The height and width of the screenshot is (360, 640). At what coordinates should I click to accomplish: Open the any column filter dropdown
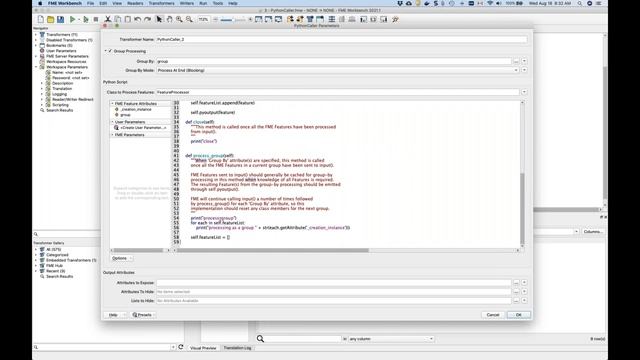[x=391, y=339]
